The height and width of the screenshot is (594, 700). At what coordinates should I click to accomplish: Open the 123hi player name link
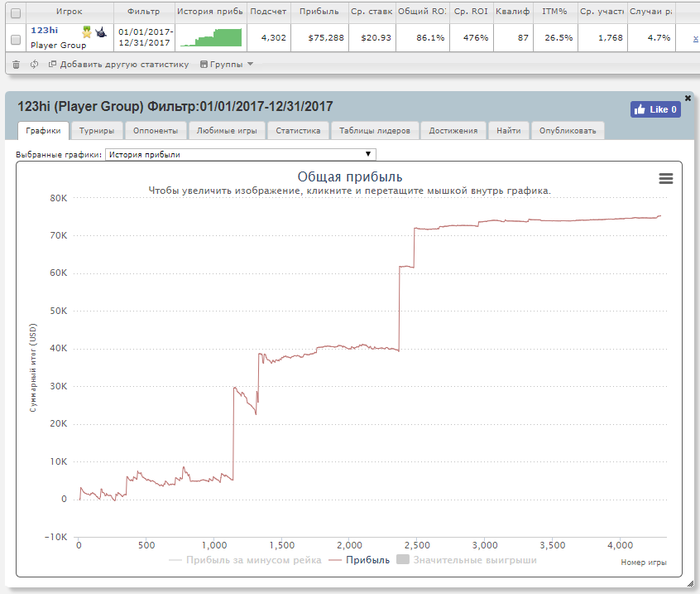(x=44, y=30)
